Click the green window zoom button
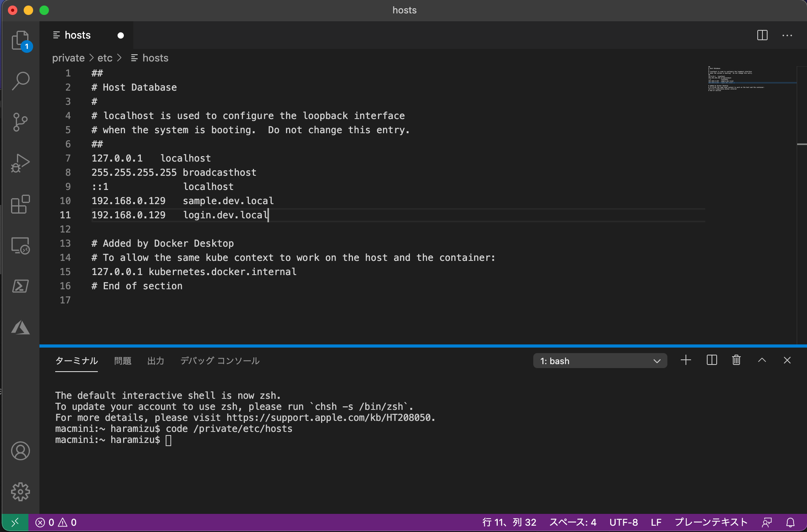The width and height of the screenshot is (807, 532). (44, 10)
